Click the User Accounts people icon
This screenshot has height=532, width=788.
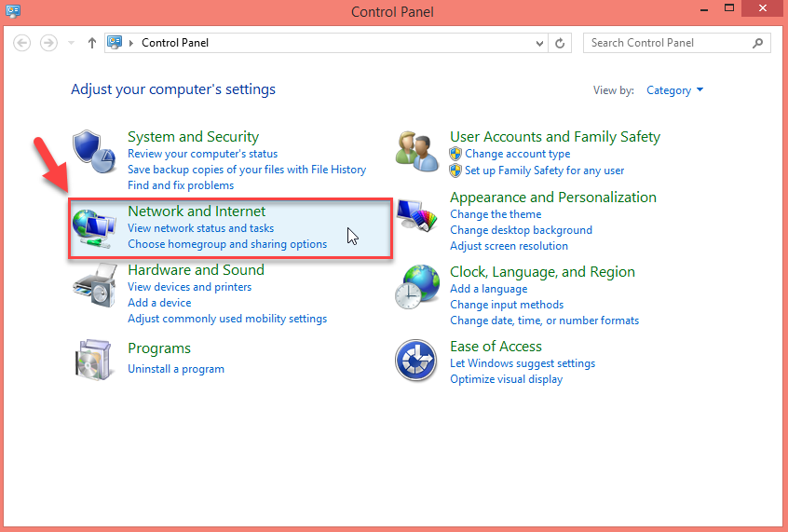coord(417,150)
